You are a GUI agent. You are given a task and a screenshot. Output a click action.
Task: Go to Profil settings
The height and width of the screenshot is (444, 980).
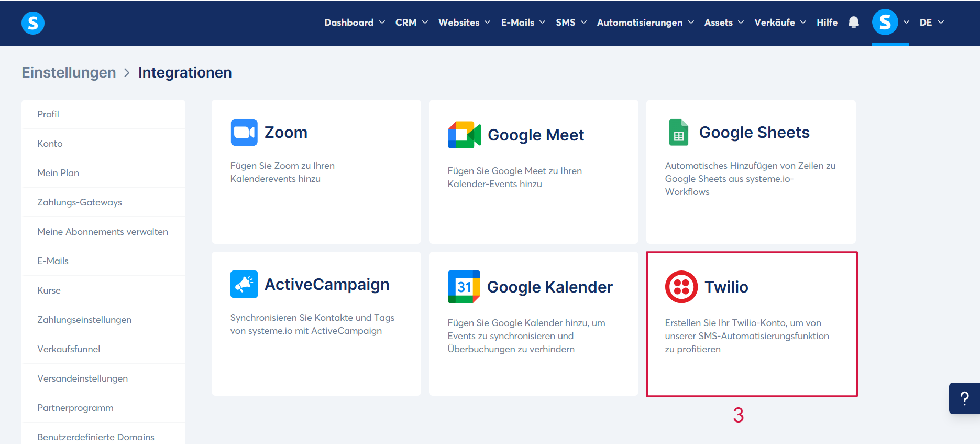pyautogui.click(x=104, y=114)
